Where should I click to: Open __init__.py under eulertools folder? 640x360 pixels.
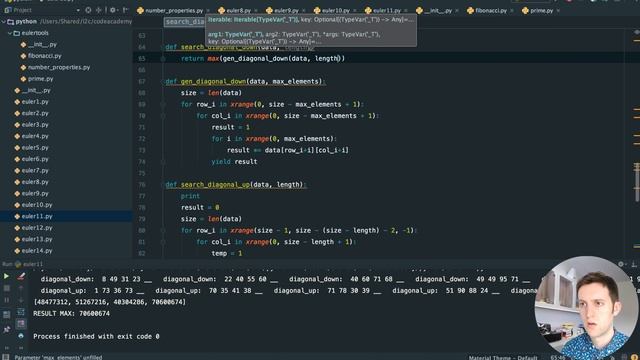coord(42,44)
